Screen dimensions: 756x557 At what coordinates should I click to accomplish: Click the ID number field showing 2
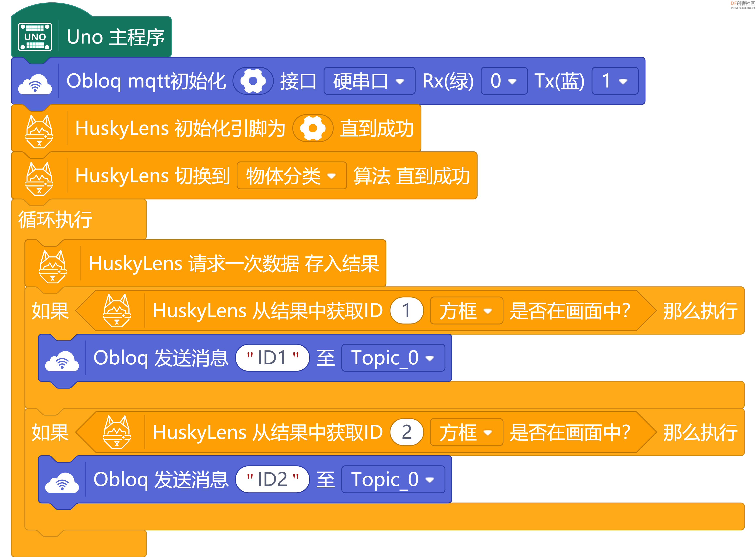tap(407, 432)
